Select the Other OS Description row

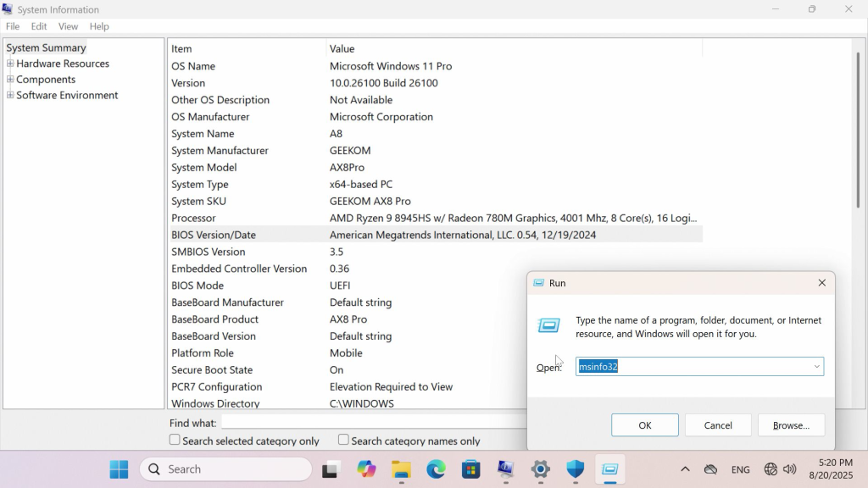coord(435,100)
